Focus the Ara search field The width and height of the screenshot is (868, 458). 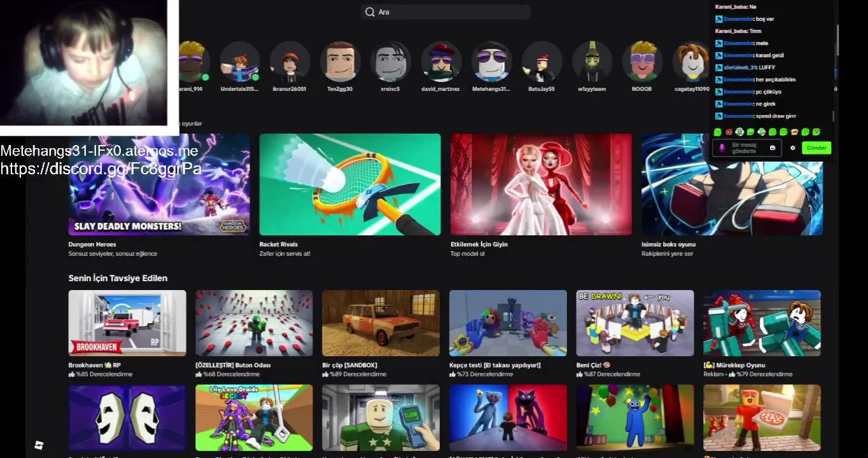click(445, 12)
